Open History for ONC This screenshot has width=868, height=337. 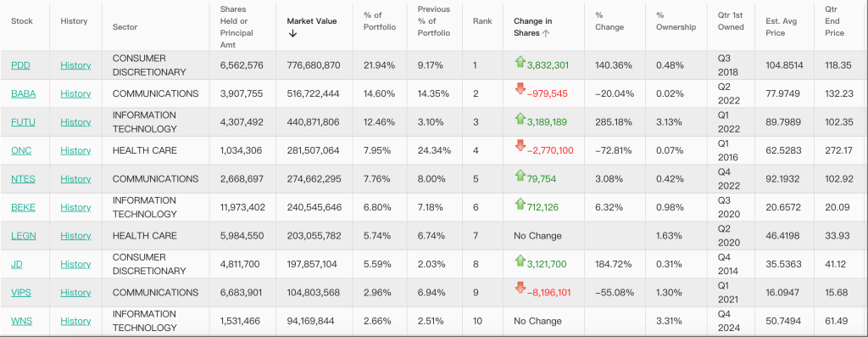pos(75,151)
